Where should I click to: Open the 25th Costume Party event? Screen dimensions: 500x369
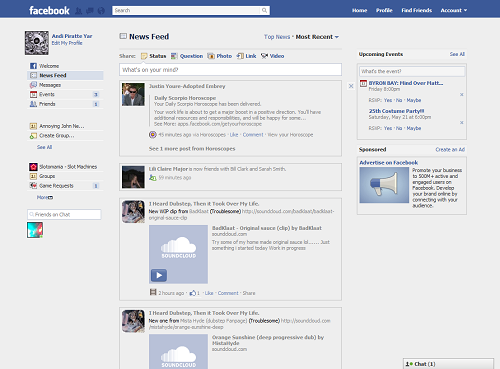click(396, 111)
